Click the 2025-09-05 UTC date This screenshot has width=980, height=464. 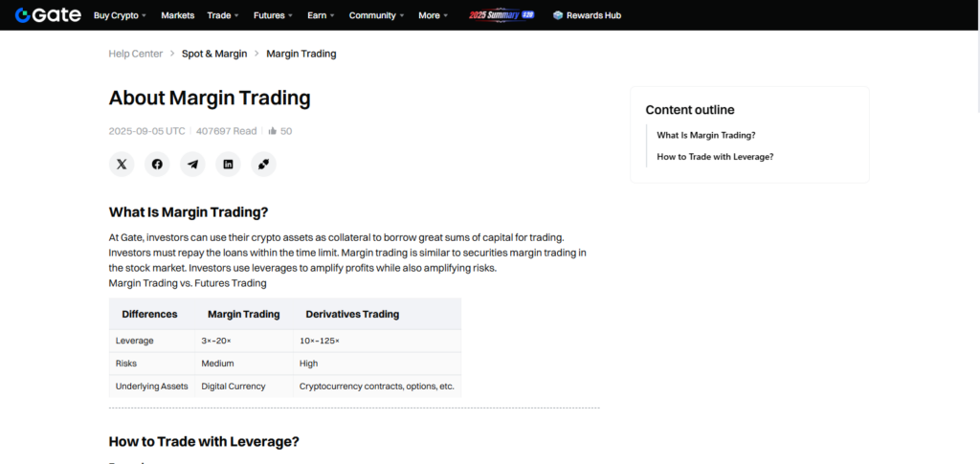click(x=146, y=131)
